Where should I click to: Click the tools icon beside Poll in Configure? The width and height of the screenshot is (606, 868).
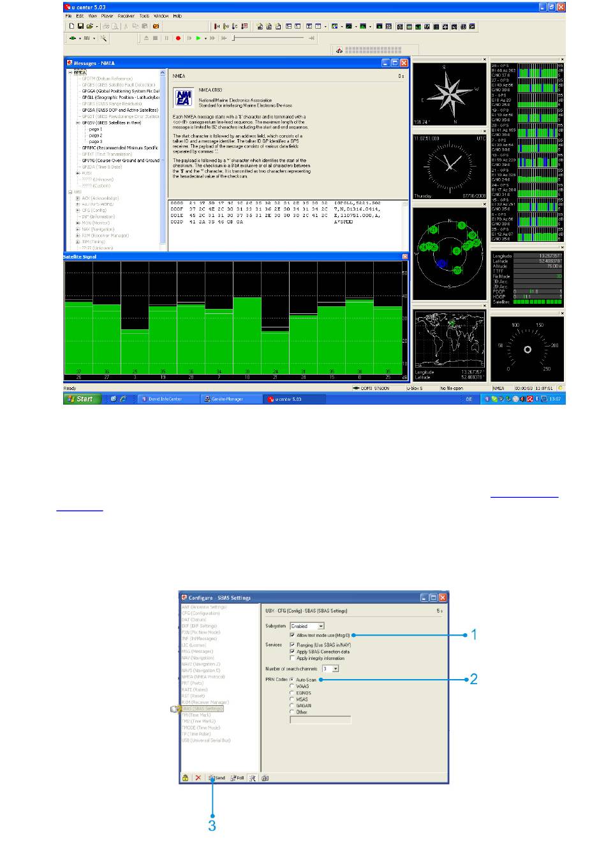[x=253, y=778]
